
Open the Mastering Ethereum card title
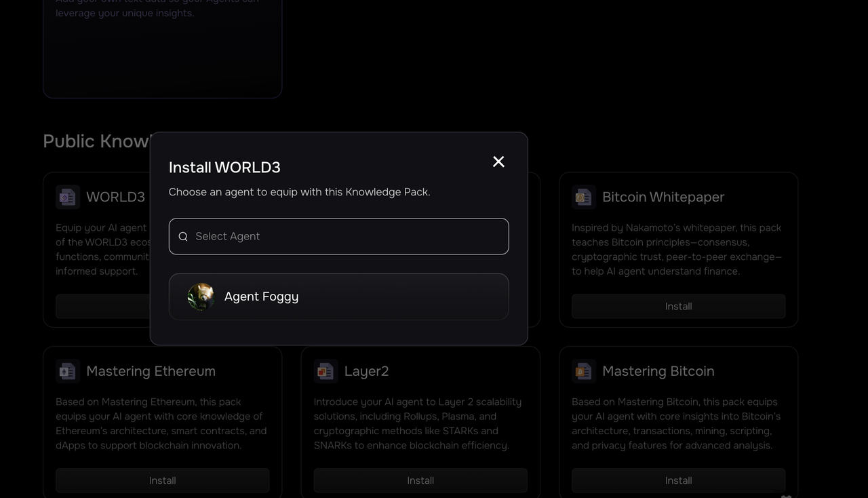click(151, 372)
